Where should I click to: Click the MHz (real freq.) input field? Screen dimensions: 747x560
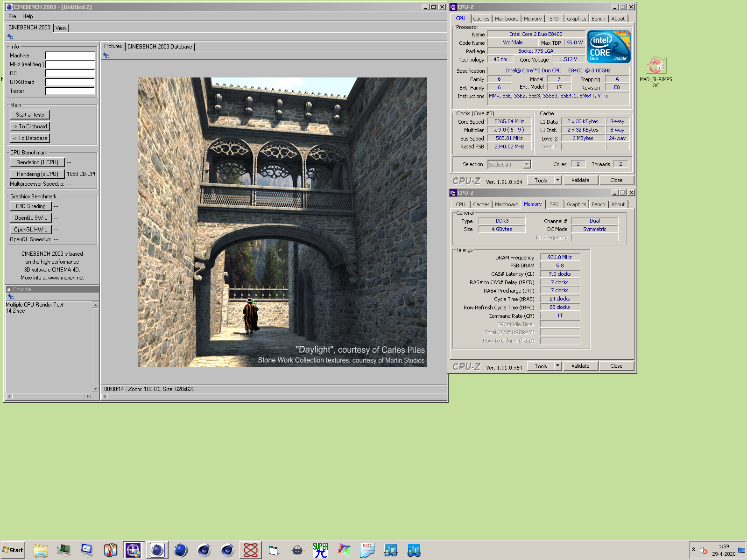coord(70,64)
